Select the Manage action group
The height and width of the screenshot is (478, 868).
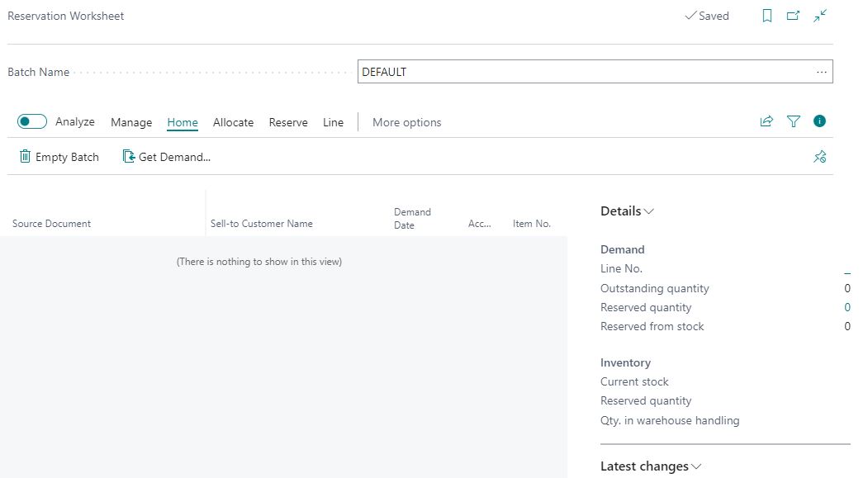tap(130, 121)
